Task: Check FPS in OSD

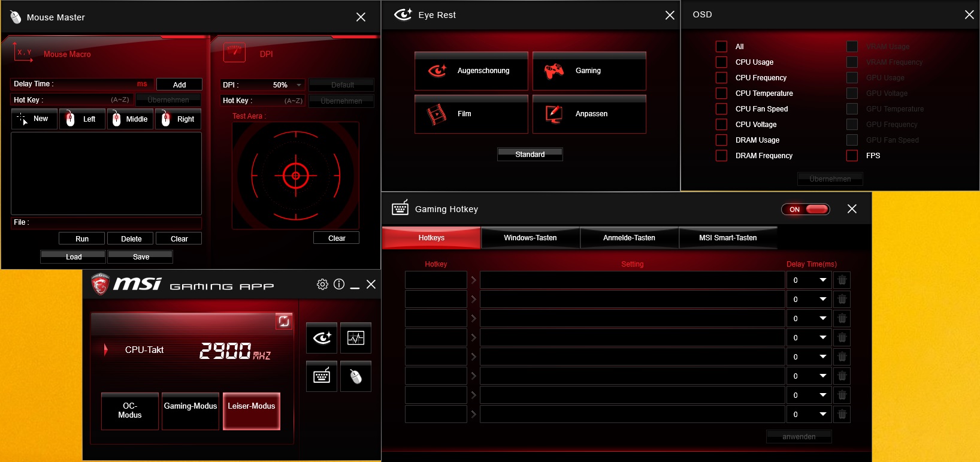Action: (x=852, y=156)
